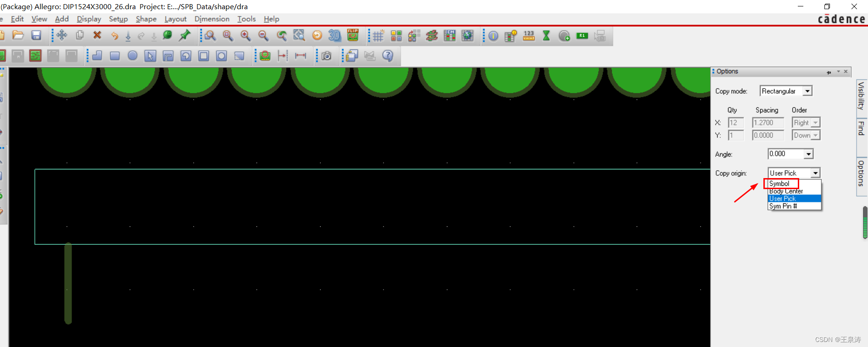Select the Add Circle shape tool

[x=133, y=56]
